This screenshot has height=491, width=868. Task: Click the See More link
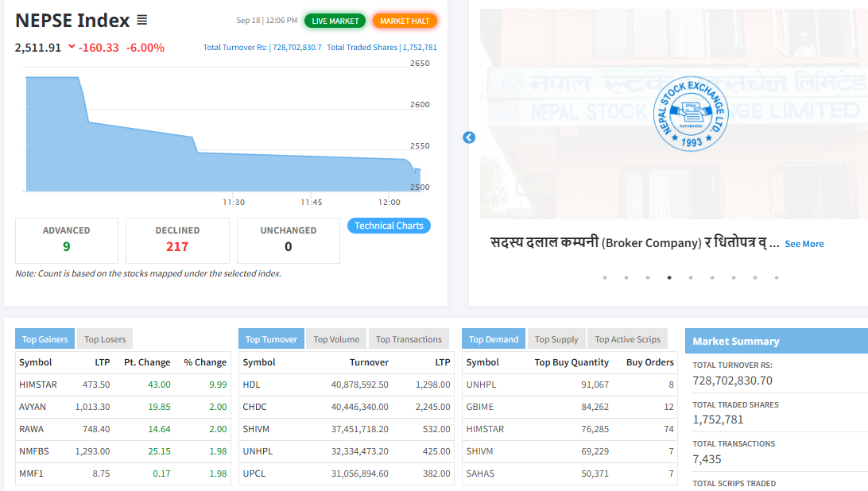(804, 244)
